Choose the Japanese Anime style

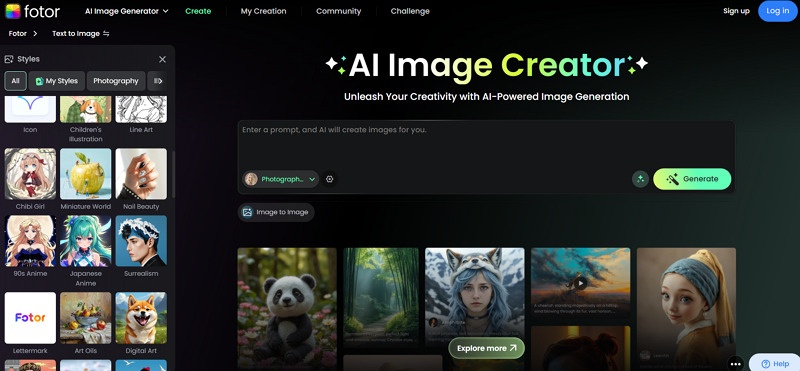tap(86, 241)
